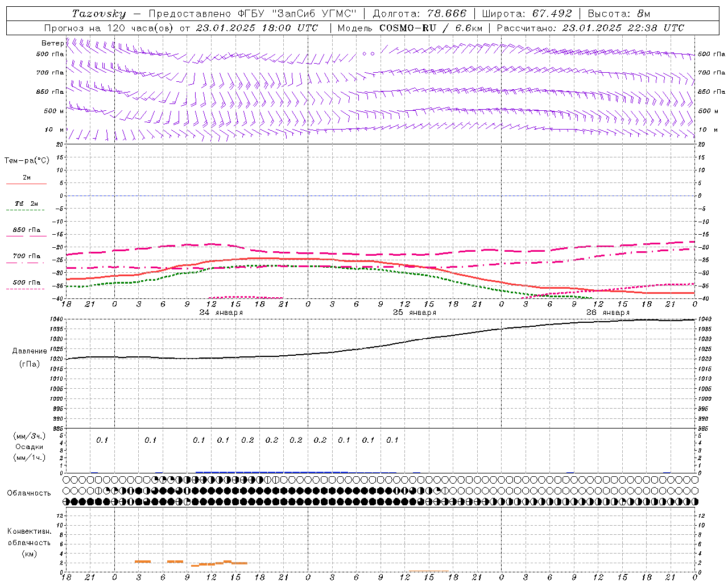Click the short pink dotted line at the temperature chart bottom

[246, 297]
